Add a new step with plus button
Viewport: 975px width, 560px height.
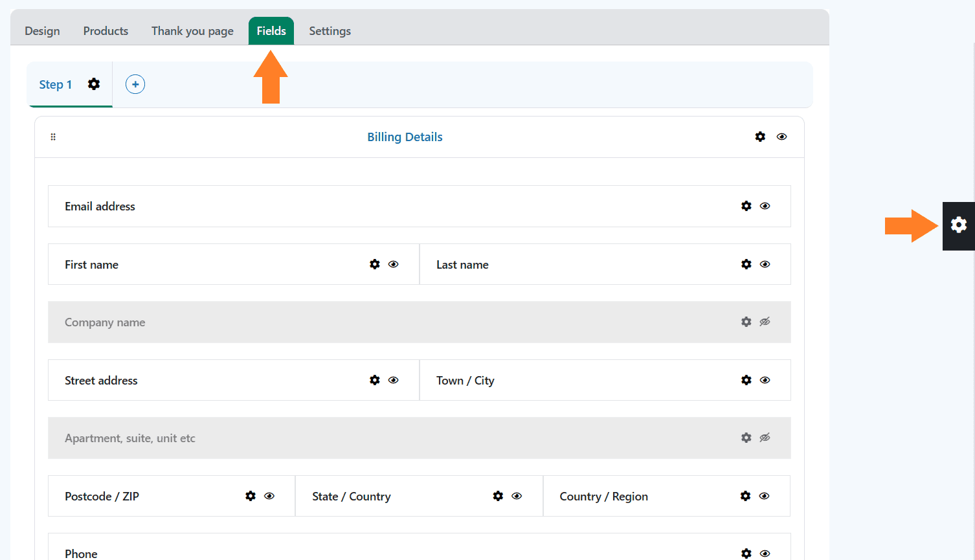click(135, 84)
